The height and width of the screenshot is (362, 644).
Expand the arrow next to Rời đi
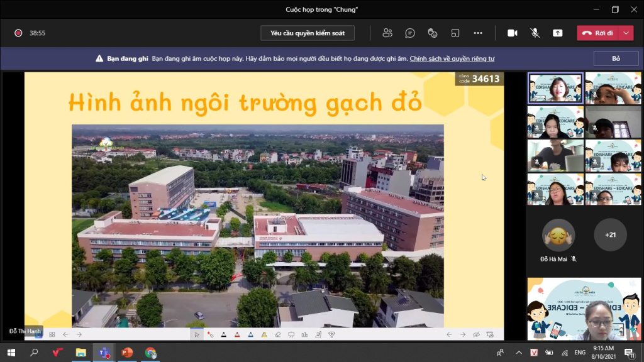626,33
